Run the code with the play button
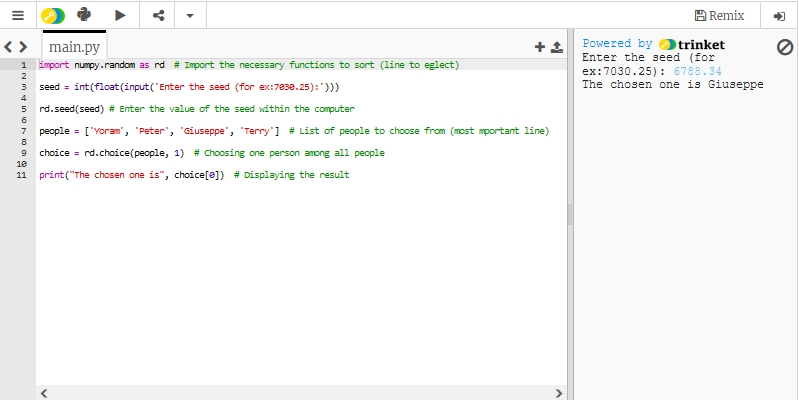This screenshot has height=400, width=799. coord(120,15)
